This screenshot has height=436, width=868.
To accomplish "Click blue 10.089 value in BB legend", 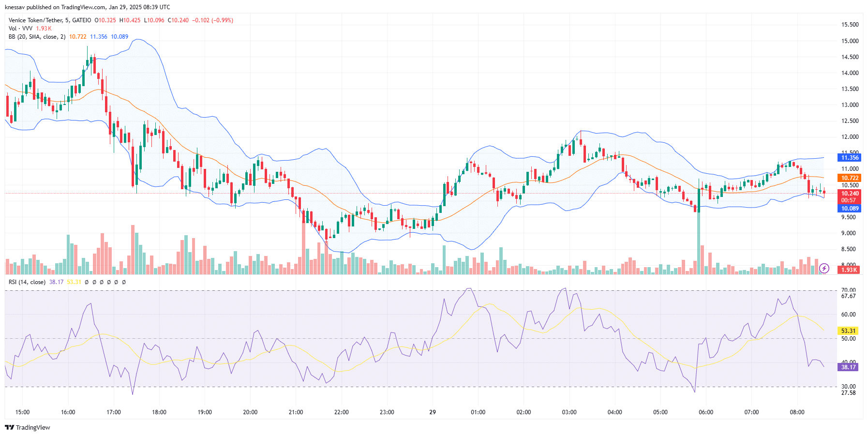I will (120, 37).
